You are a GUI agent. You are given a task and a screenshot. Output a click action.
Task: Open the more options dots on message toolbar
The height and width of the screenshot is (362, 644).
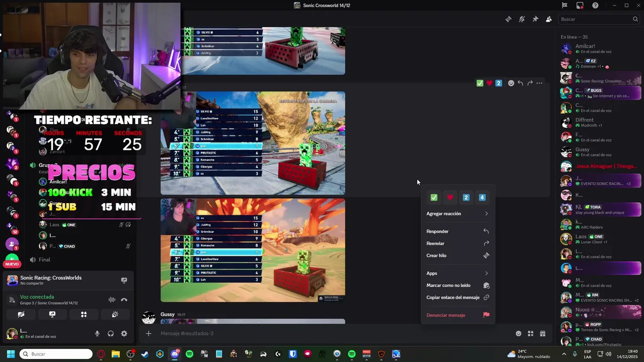tap(539, 83)
